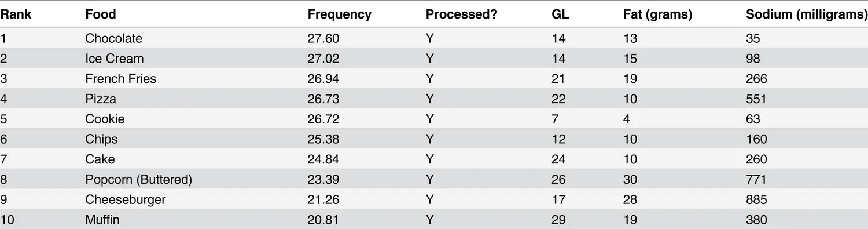Click the Chips food cell
This screenshot has width=868, height=229.
point(101,139)
